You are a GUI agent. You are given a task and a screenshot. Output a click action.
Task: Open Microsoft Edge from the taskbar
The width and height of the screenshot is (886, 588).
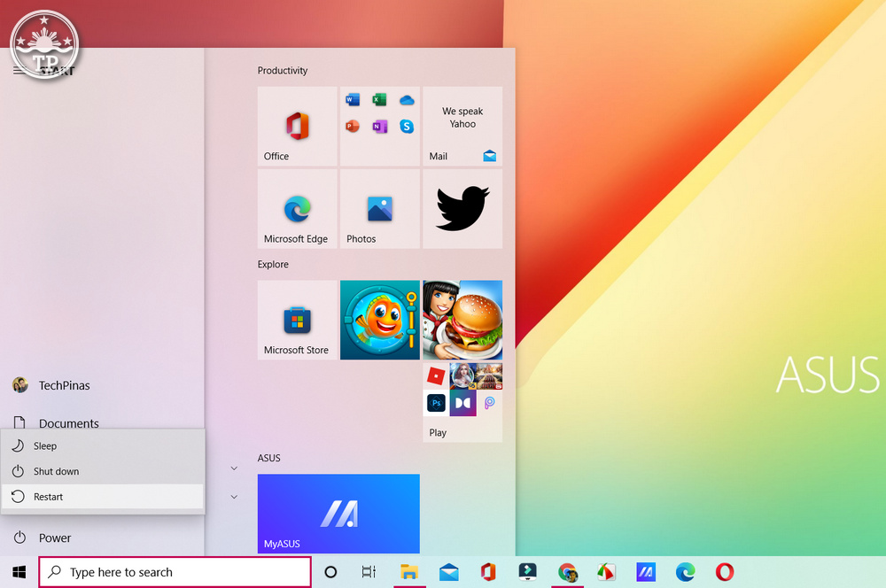(x=686, y=572)
